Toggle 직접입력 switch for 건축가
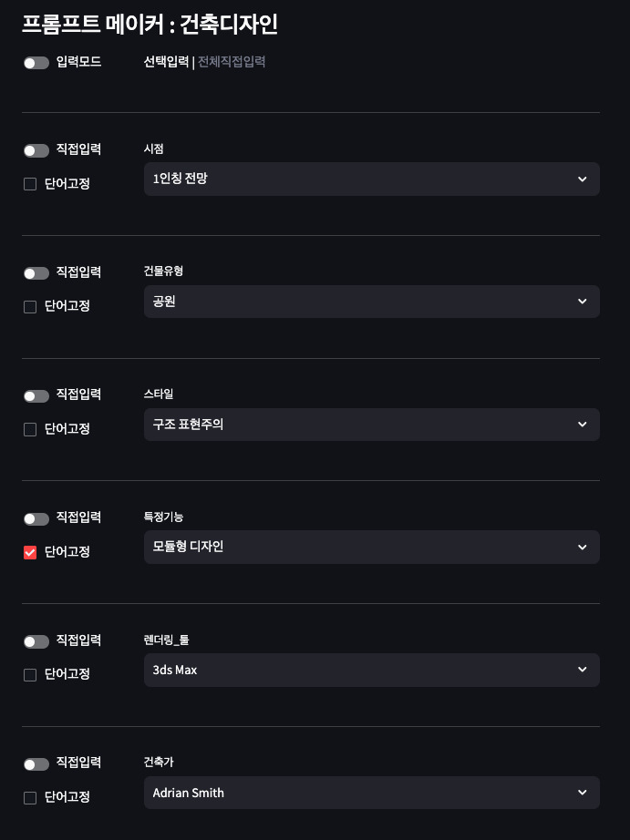630x840 pixels. [36, 764]
